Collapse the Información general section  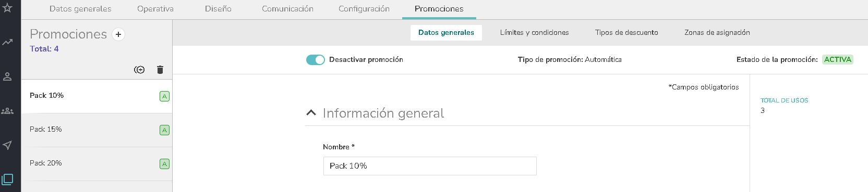coord(311,113)
